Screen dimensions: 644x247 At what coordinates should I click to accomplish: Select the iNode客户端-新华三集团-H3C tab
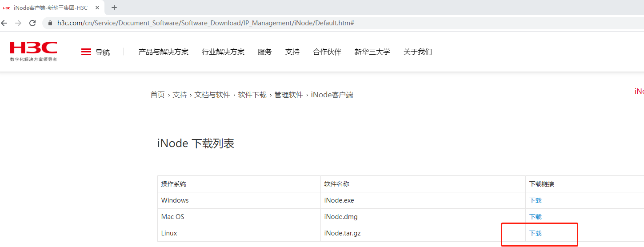[x=52, y=8]
